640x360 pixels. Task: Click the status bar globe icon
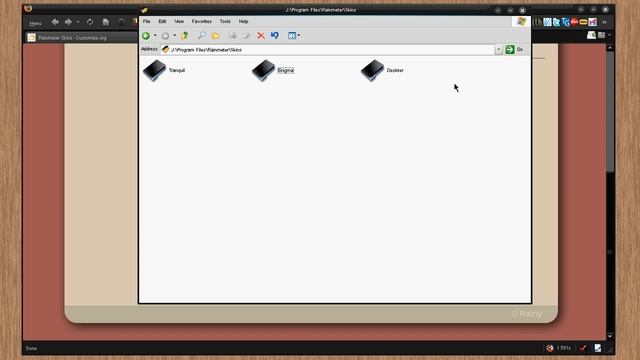[x=550, y=348]
